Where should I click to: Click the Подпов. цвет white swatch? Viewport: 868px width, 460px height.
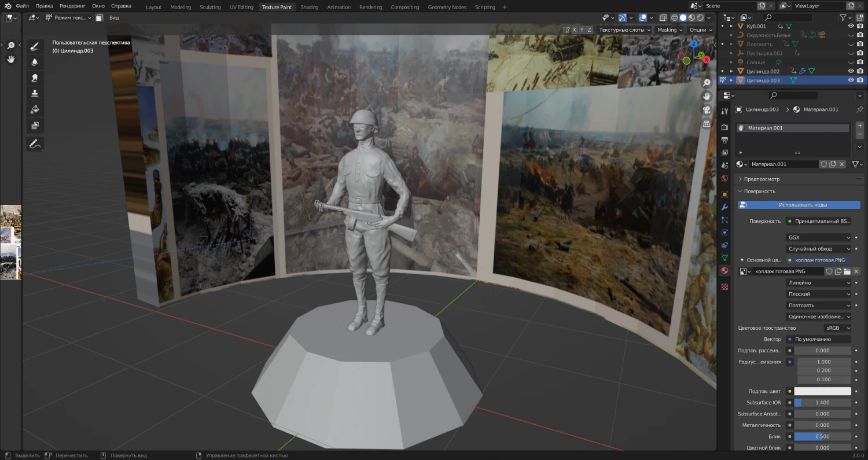click(822, 391)
